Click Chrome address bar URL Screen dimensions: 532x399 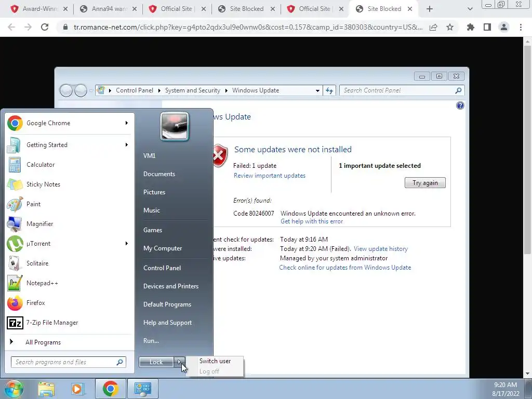click(248, 27)
